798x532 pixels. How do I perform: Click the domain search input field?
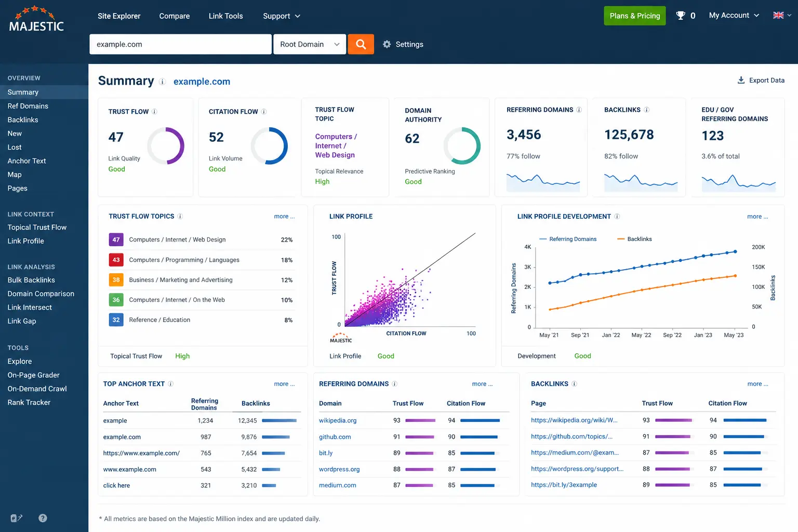(180, 44)
